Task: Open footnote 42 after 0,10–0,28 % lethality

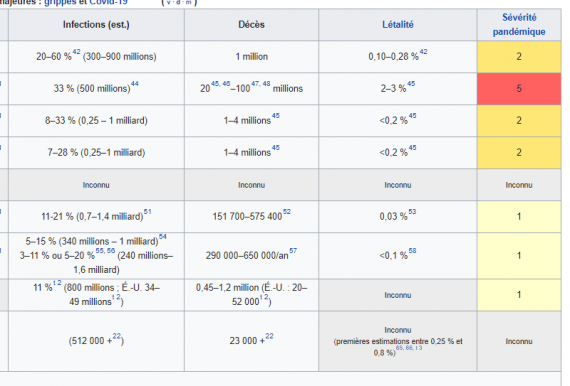Action: 424,52
